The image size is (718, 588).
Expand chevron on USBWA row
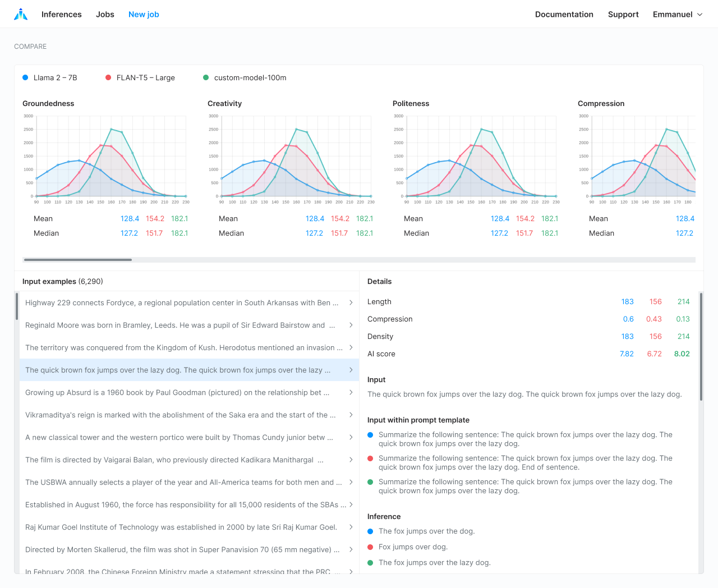click(x=351, y=482)
